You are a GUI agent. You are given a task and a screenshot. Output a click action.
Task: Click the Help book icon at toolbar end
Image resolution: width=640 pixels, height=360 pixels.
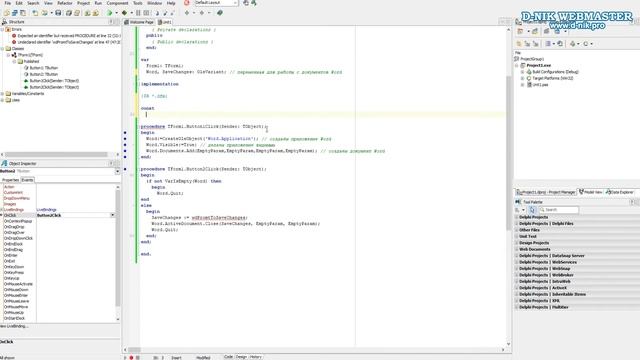(220, 13)
